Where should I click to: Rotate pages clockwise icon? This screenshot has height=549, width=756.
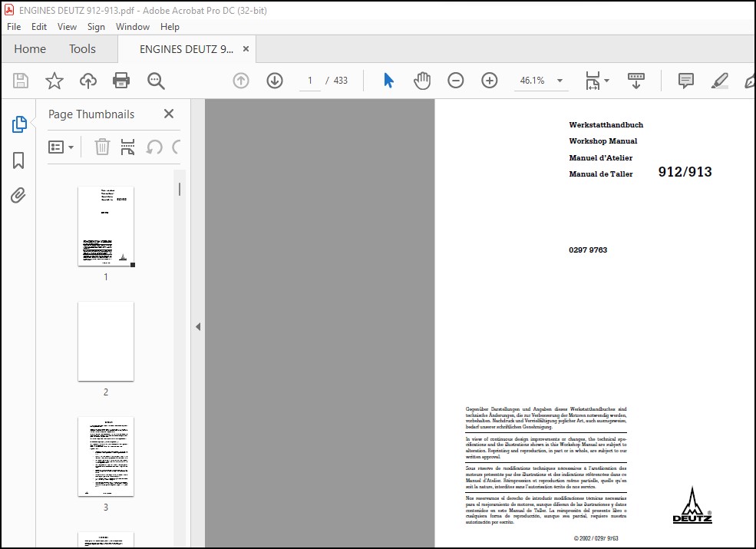click(177, 147)
